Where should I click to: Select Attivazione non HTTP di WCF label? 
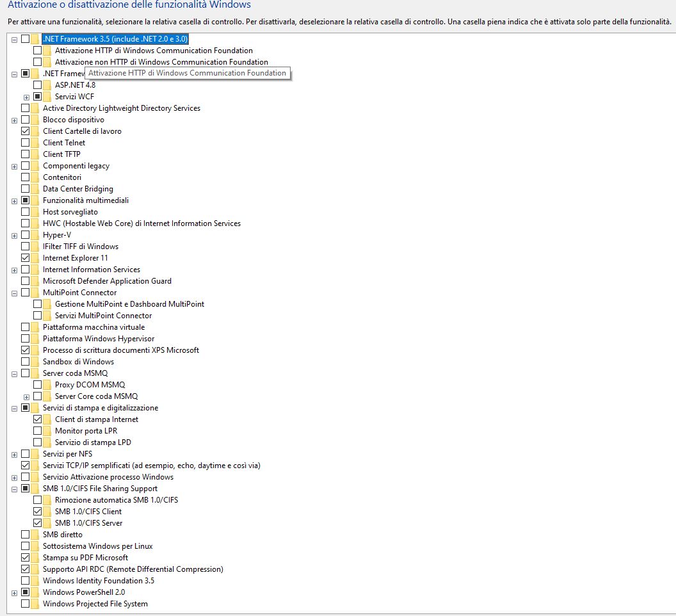162,61
